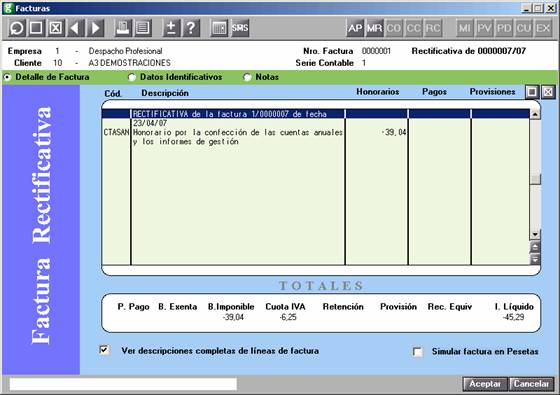Click the refresh circular arrow toolbar icon

16,28
